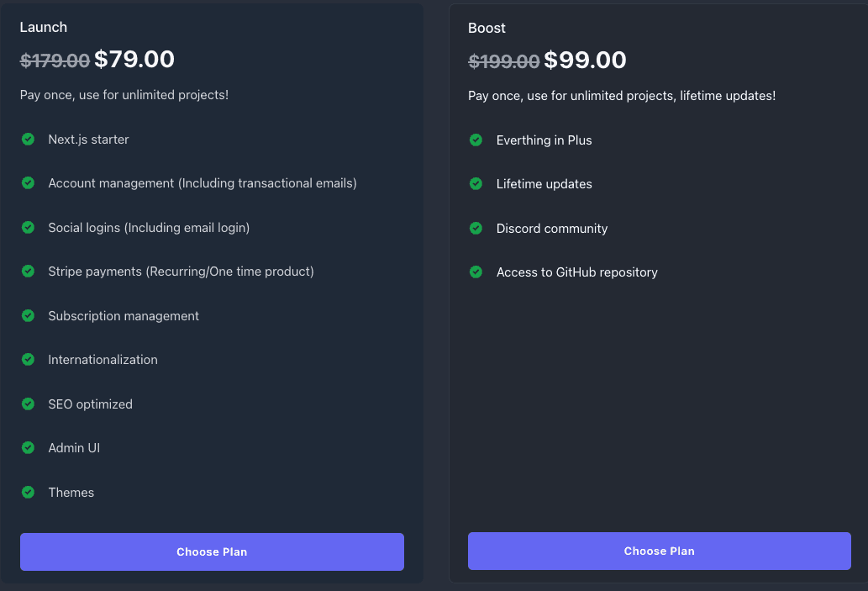
Task: Click the lifetime updates tagline under Boost
Action: pos(620,95)
